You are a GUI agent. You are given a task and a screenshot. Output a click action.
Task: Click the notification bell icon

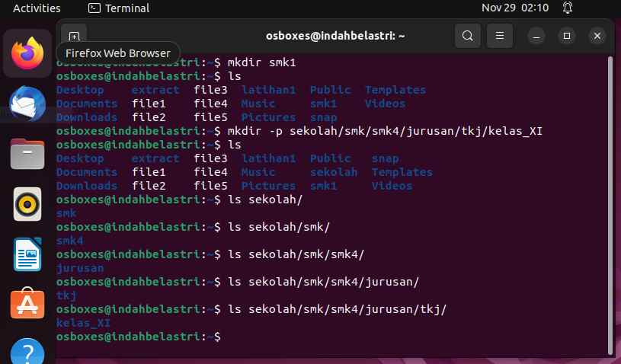(568, 8)
